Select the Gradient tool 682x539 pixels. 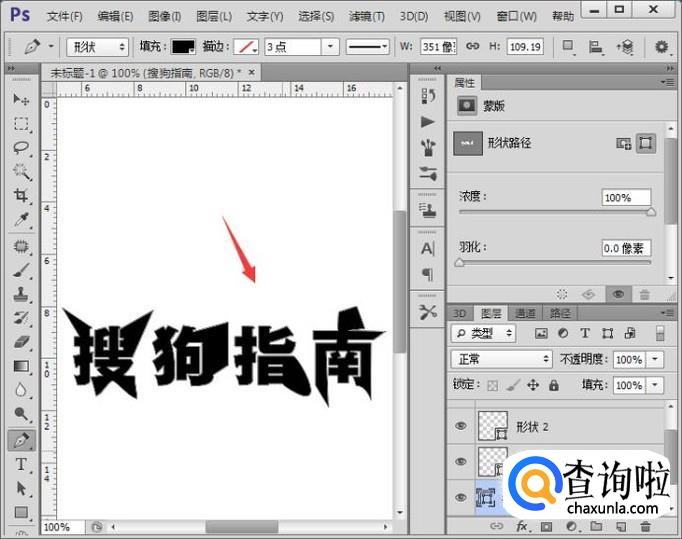(x=21, y=366)
